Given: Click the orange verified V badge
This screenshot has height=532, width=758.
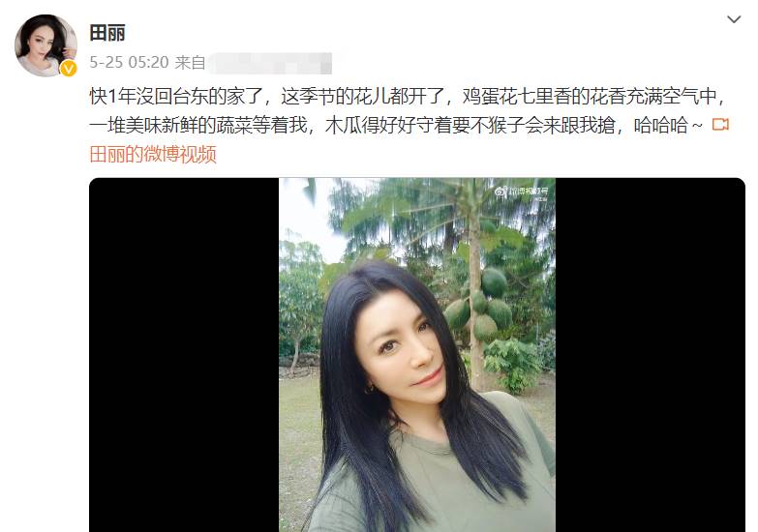Looking at the screenshot, I should [69, 69].
